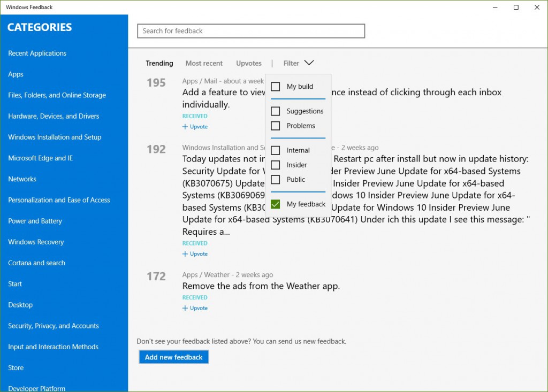The image size is (548, 392).
Task: Upvote the Windows update feedback with 192 votes
Action: tap(195, 253)
